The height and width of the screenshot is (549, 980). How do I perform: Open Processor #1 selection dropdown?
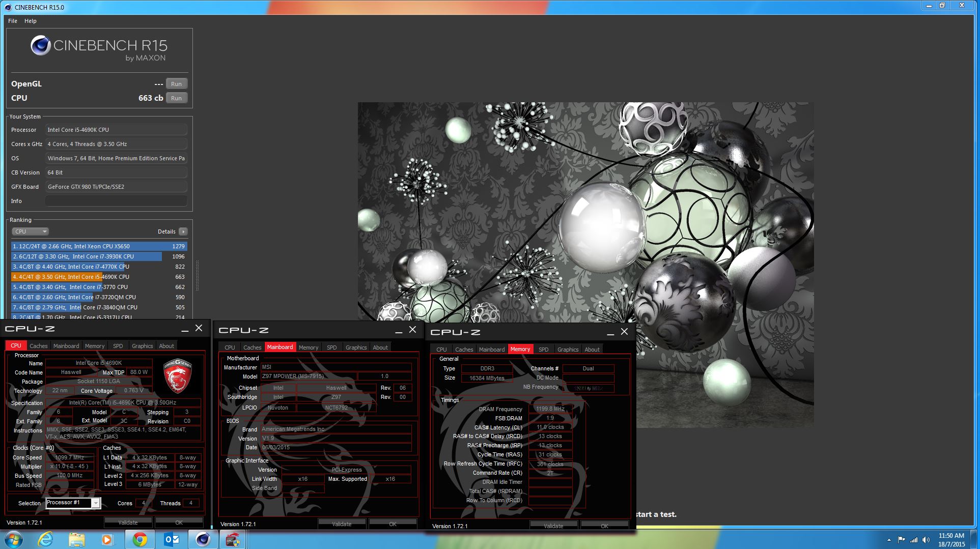pos(73,503)
